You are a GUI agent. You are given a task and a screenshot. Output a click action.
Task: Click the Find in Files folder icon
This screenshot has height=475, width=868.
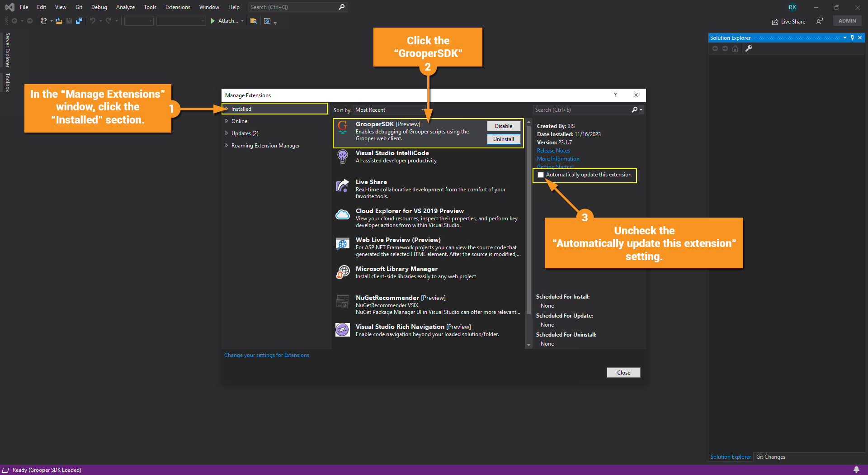pos(254,21)
